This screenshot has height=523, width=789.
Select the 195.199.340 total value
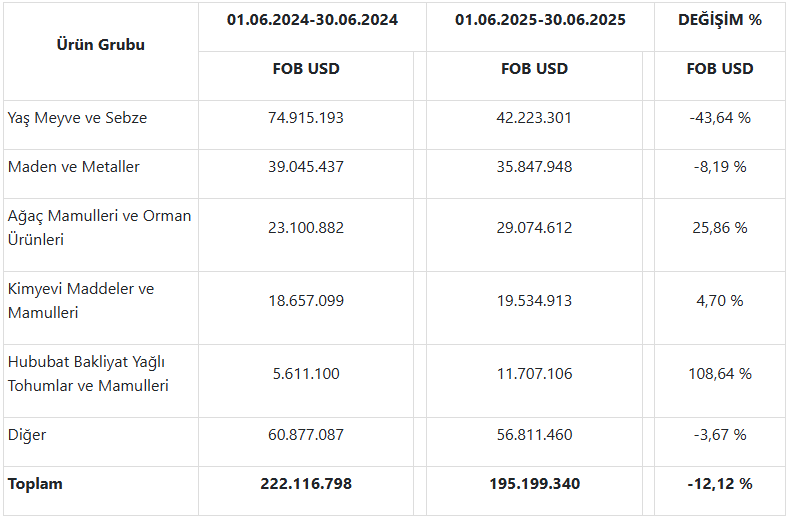[534, 484]
